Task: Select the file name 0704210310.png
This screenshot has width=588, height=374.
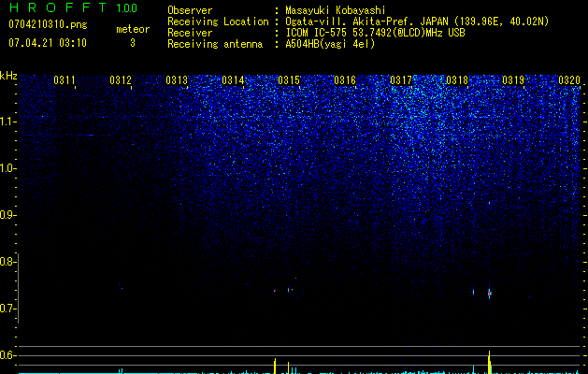Action: pyautogui.click(x=48, y=24)
